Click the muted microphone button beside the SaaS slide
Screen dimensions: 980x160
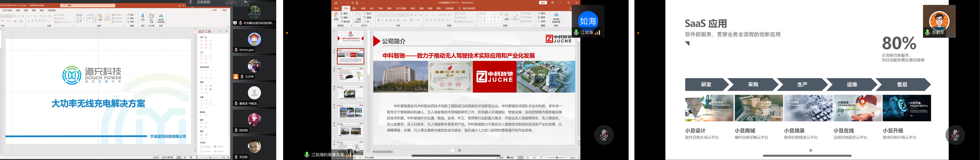pyautogui.click(x=955, y=135)
